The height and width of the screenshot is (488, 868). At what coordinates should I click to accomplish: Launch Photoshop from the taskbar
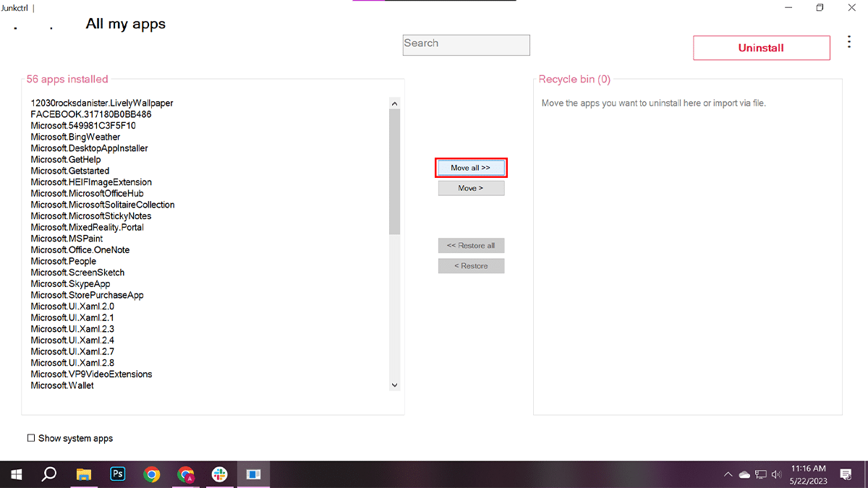[x=118, y=474]
